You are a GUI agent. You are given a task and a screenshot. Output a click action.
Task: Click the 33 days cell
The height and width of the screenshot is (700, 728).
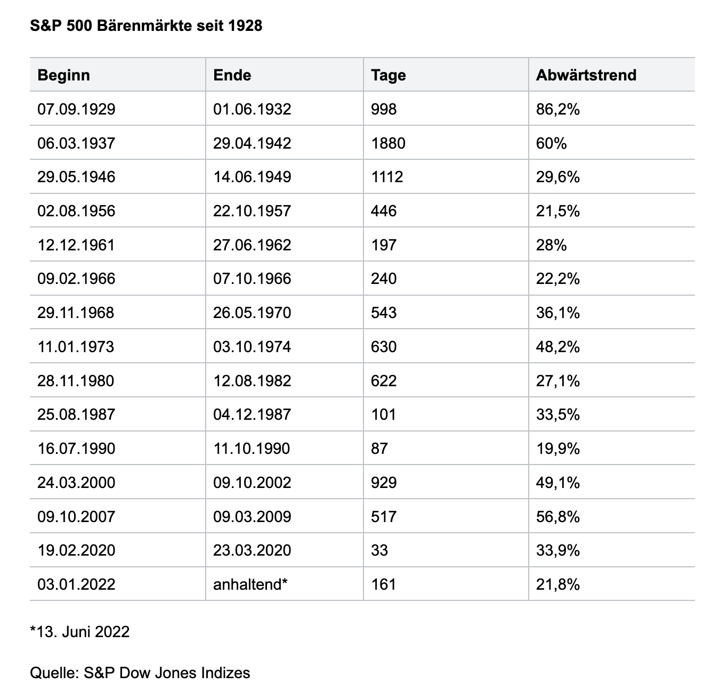(379, 550)
